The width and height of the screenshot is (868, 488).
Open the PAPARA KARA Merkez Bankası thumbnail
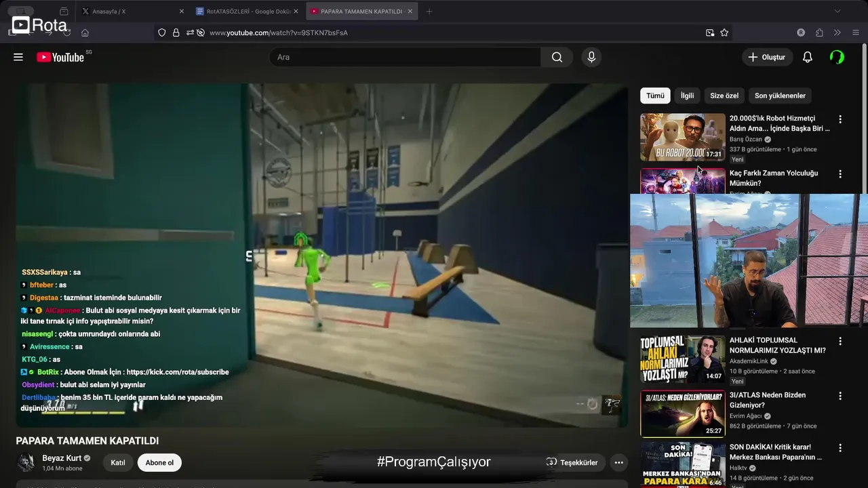point(682,465)
